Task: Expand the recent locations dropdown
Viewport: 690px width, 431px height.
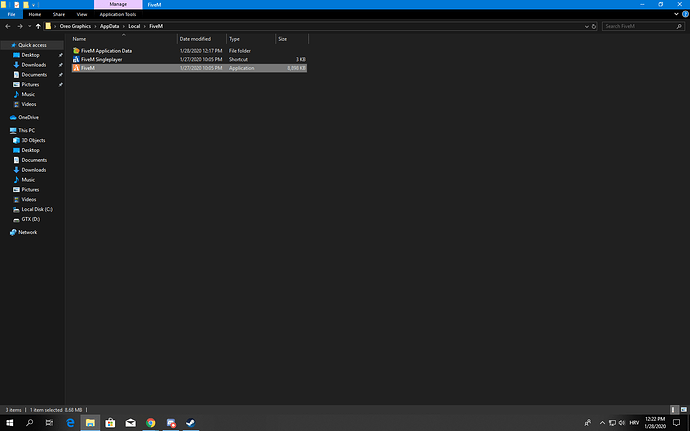Action: pos(29,26)
